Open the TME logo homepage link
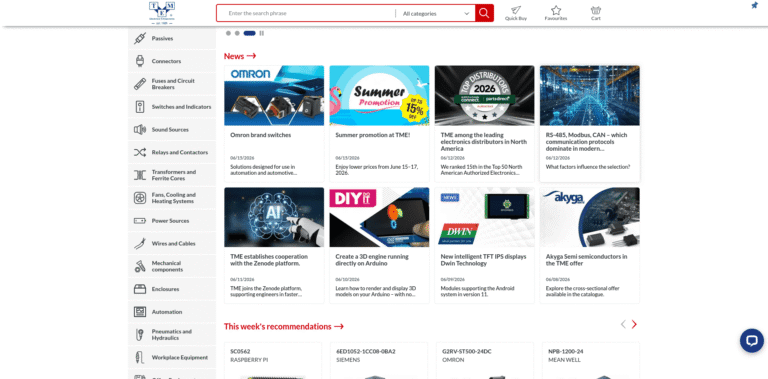 tap(162, 13)
